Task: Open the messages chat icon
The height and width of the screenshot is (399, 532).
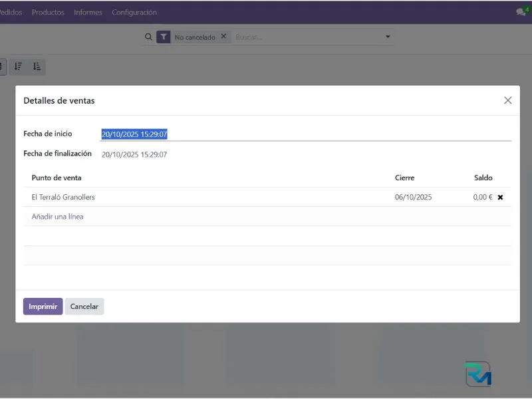Action: 521,12
